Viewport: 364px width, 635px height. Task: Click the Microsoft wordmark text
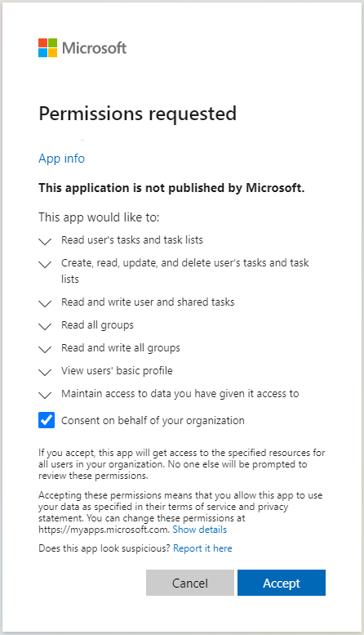tap(94, 48)
